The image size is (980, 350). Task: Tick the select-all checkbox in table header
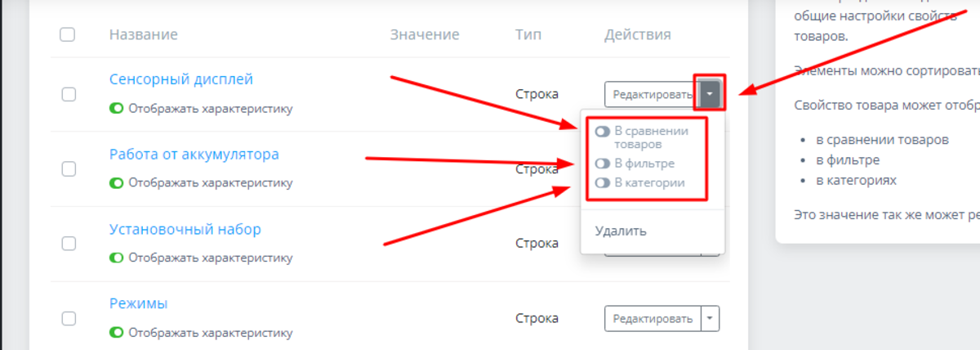[68, 34]
